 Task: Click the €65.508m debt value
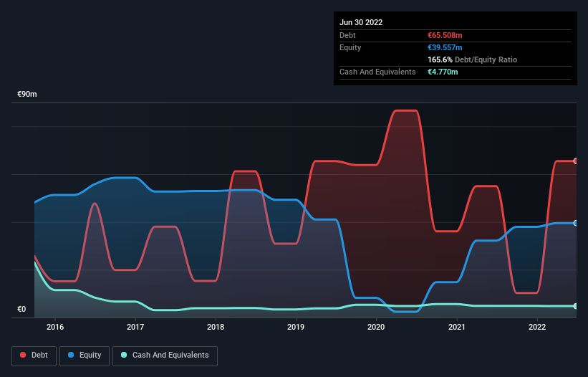445,35
